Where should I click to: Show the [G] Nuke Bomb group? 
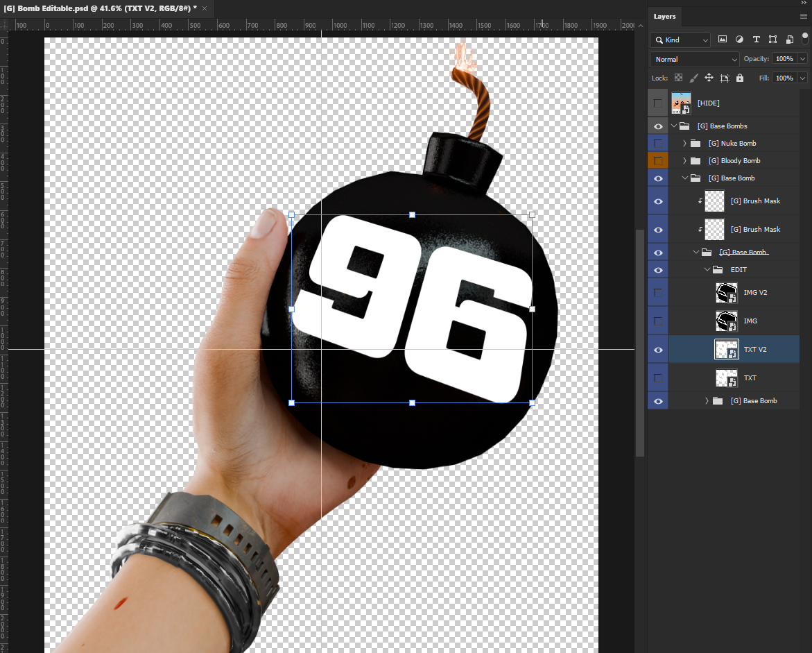click(657, 144)
